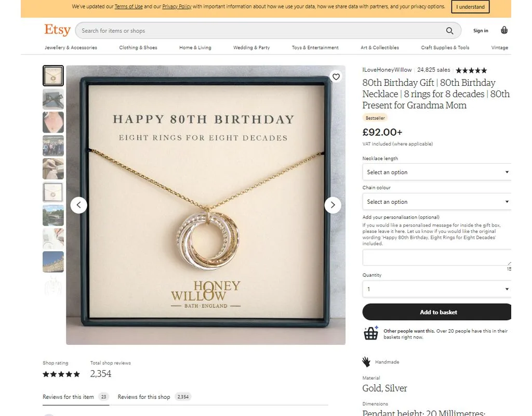
Task: Click the Handmade hand icon
Action: point(366,362)
